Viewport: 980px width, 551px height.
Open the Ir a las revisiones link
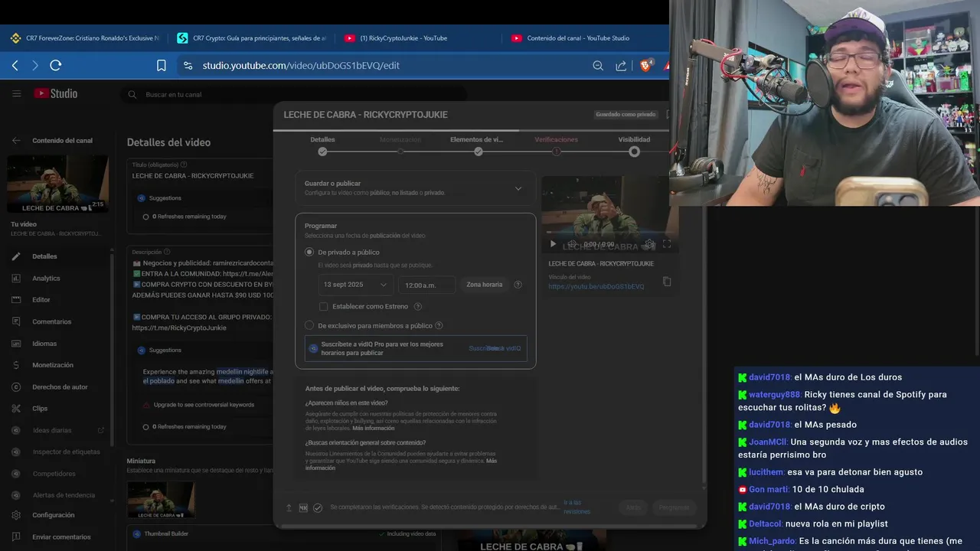click(577, 507)
